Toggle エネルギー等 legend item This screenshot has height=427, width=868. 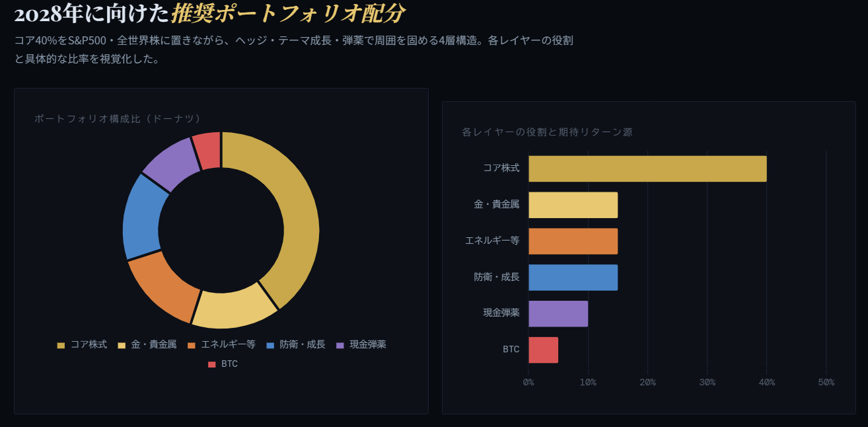click(x=221, y=344)
